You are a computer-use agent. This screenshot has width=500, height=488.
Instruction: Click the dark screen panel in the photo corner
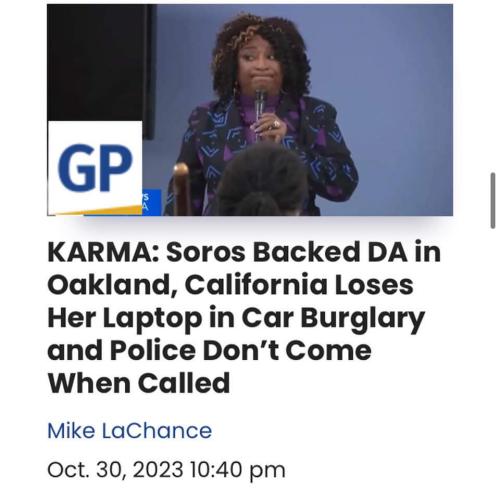[x=101, y=63]
